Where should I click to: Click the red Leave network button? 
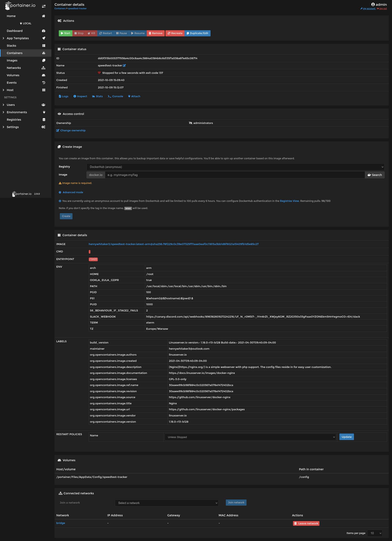[x=306, y=523]
